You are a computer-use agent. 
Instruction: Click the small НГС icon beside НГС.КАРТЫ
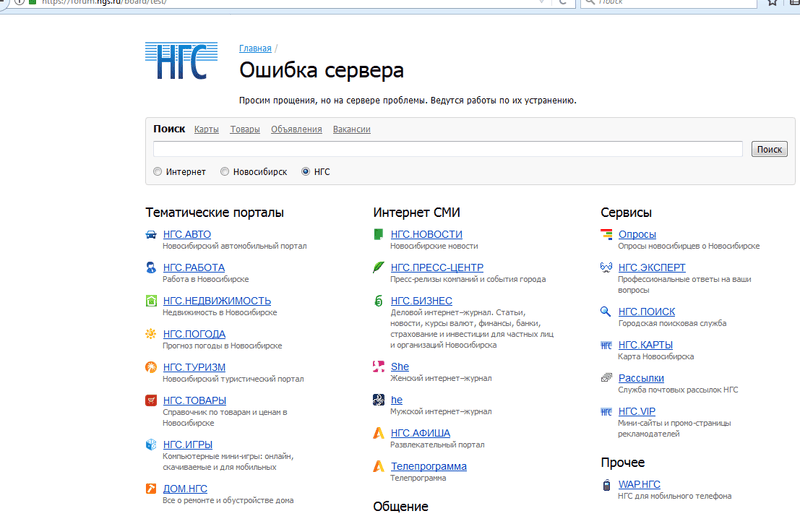pyautogui.click(x=606, y=345)
